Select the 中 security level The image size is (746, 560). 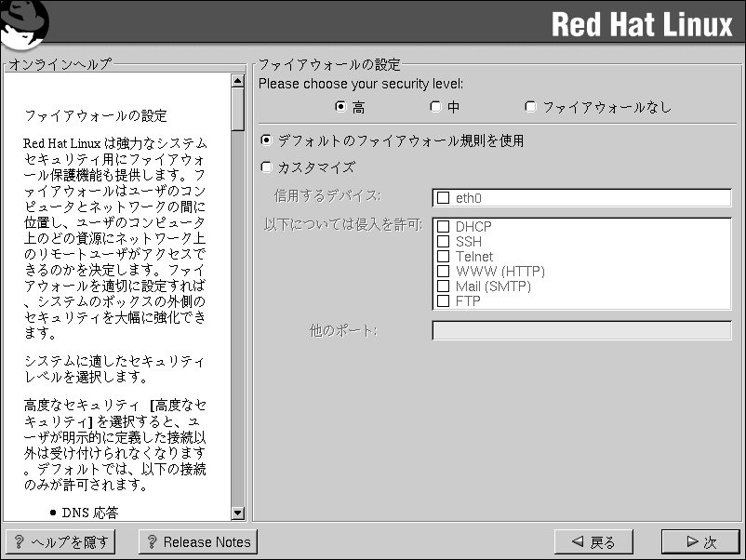pos(435,107)
